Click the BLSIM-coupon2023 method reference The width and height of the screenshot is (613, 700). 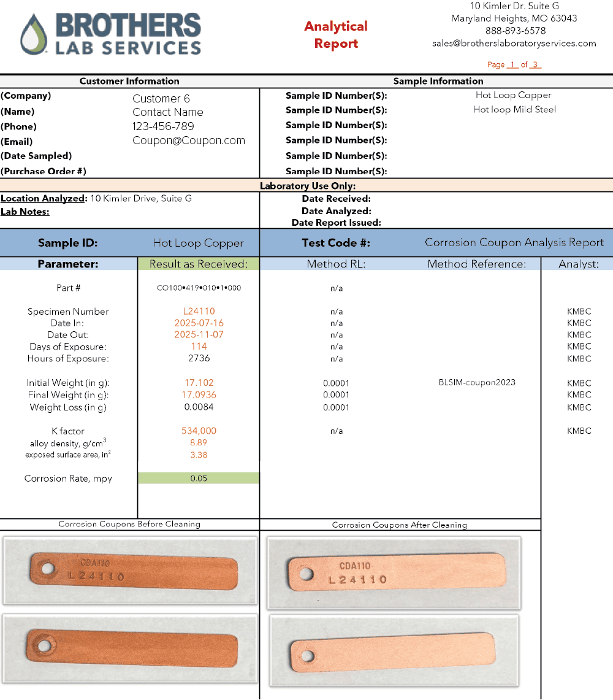point(477,382)
